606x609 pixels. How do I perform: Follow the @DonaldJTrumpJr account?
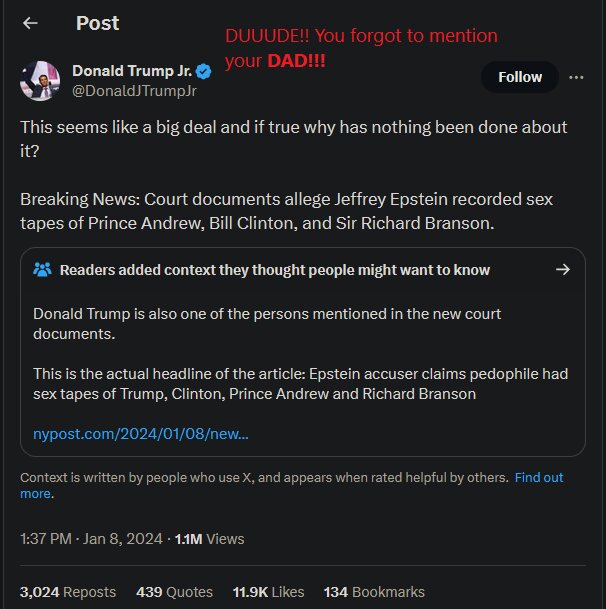click(x=520, y=77)
